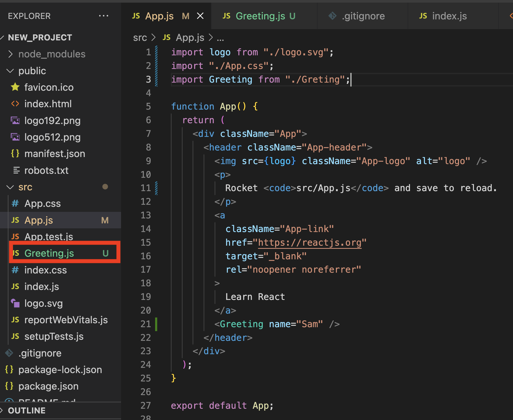
Task: Open Greeting.js in the file explorer
Action: (49, 253)
